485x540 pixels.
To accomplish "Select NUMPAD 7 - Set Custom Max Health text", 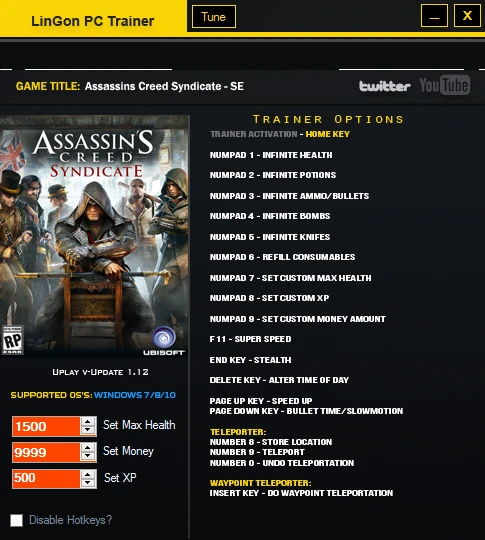I will tap(290, 278).
